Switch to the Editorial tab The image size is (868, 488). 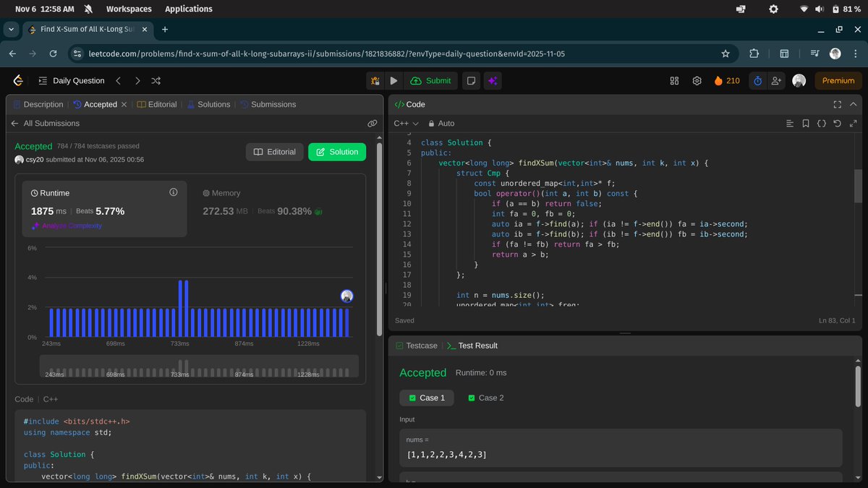click(157, 104)
